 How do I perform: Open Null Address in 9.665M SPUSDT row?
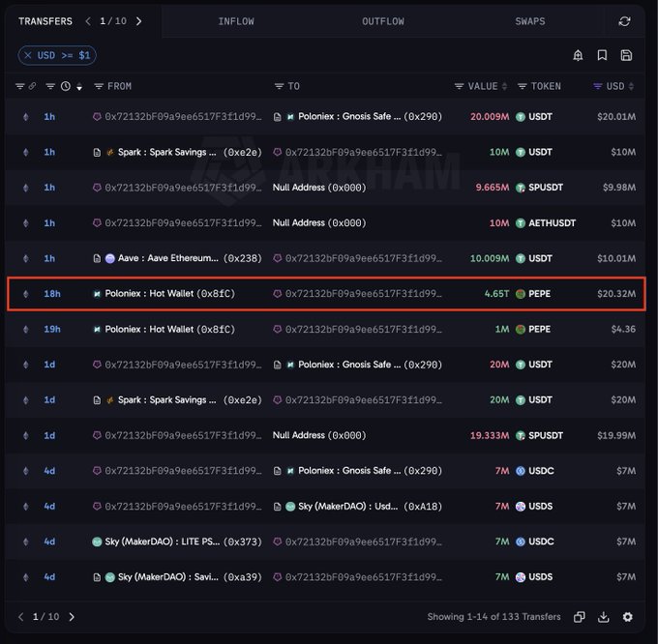click(319, 188)
